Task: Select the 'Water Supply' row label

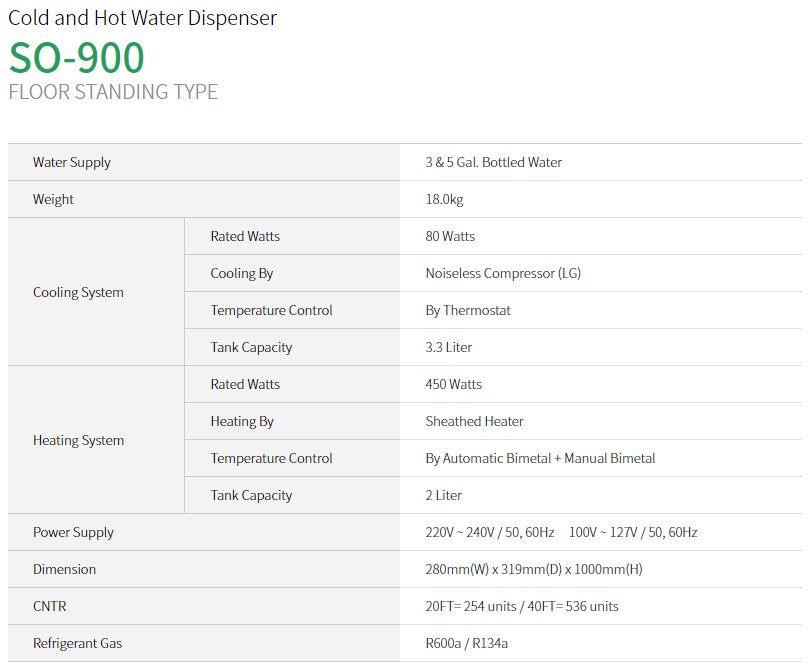Action: (x=72, y=162)
